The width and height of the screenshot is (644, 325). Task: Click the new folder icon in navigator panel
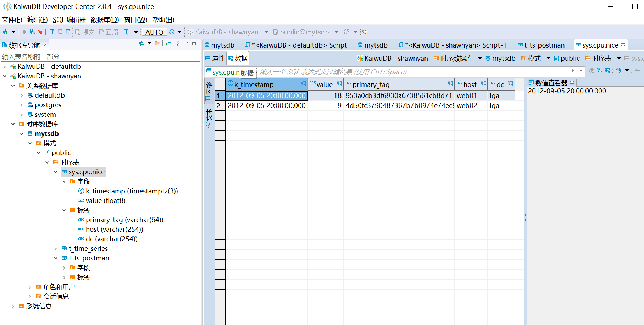pyautogui.click(x=157, y=43)
